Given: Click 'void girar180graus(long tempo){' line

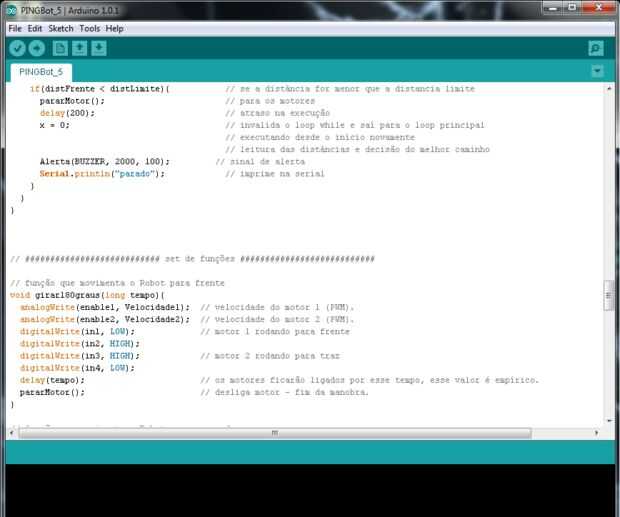Looking at the screenshot, I should (x=87, y=295).
